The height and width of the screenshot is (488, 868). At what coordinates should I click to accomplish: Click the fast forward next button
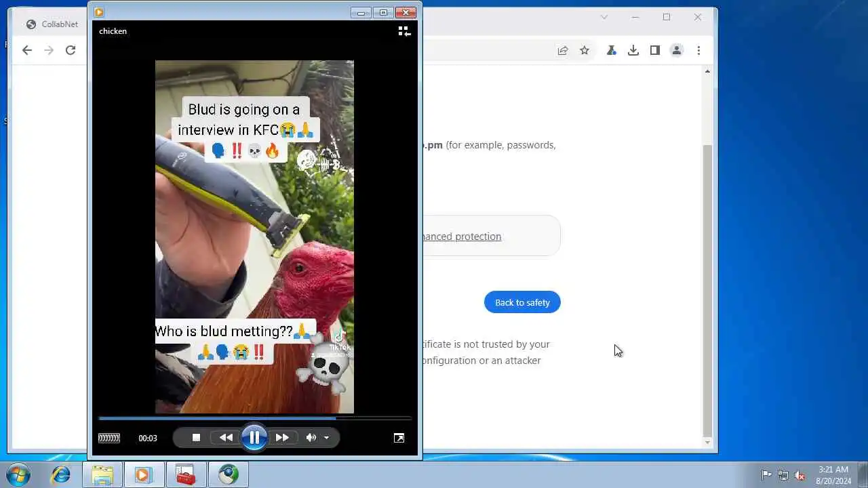[x=282, y=438]
